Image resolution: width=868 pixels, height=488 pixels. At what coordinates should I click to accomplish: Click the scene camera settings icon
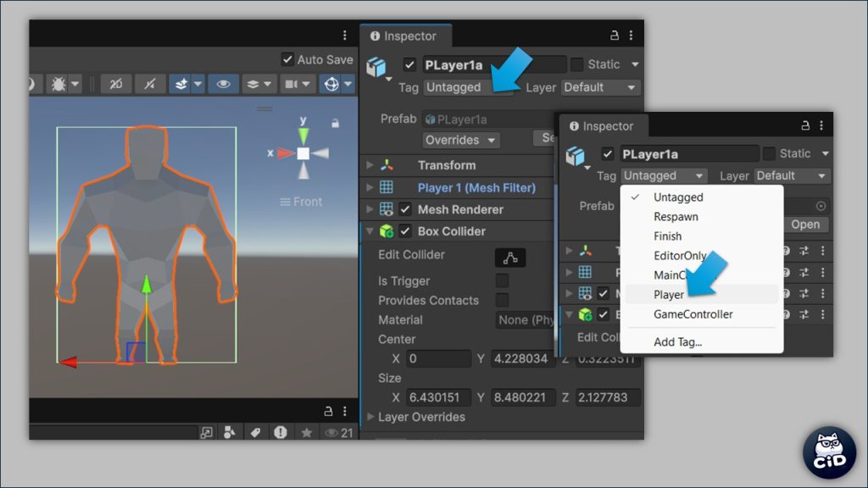[292, 84]
